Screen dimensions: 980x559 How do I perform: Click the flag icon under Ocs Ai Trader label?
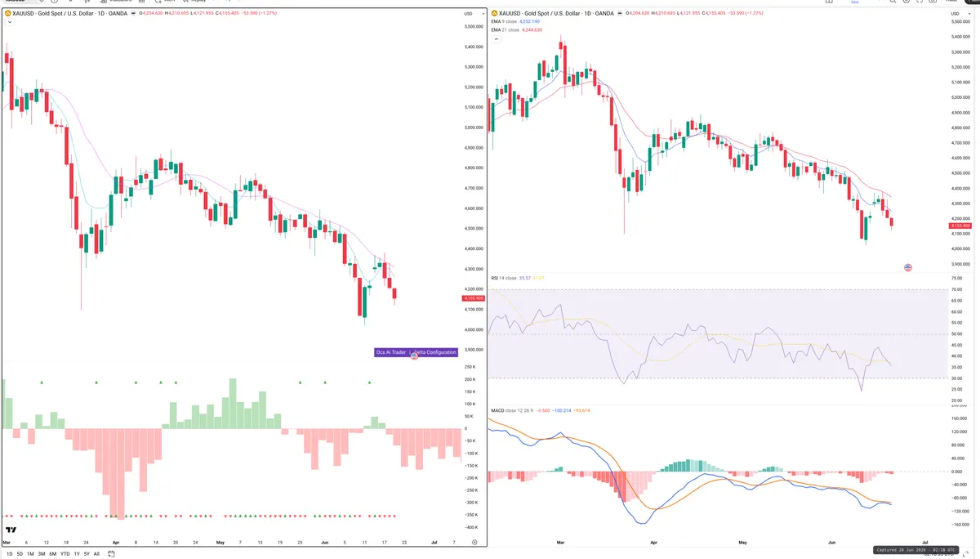pyautogui.click(x=414, y=357)
